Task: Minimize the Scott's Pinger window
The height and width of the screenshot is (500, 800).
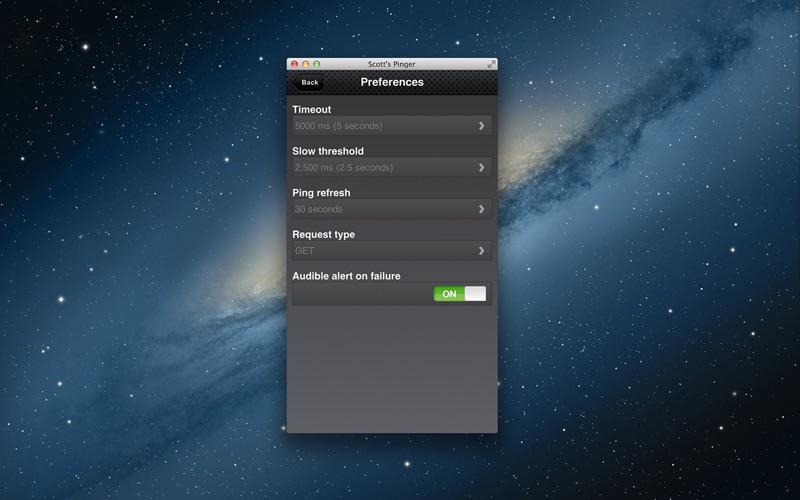Action: 306,64
